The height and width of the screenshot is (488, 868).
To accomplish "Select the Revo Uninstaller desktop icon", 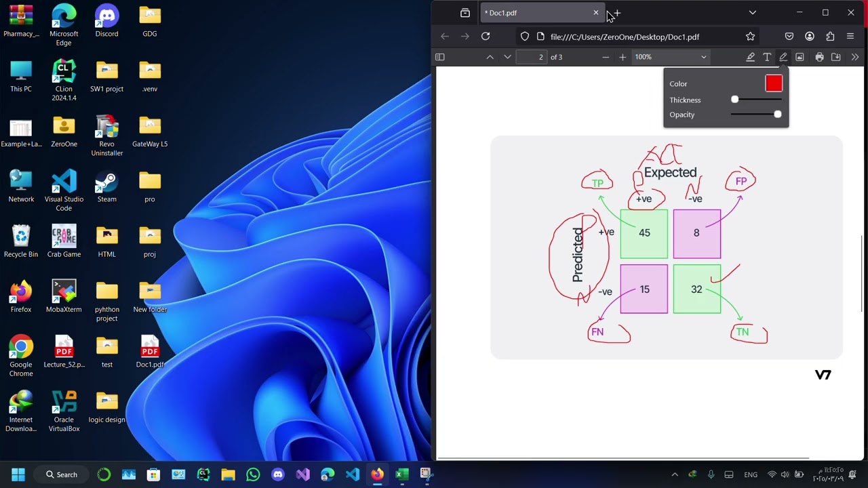I will (106, 136).
